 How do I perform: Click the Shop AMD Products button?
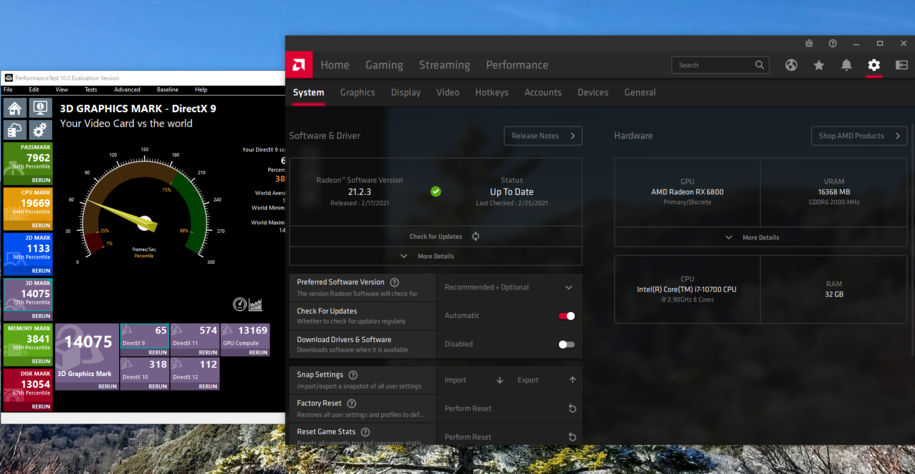pos(859,136)
